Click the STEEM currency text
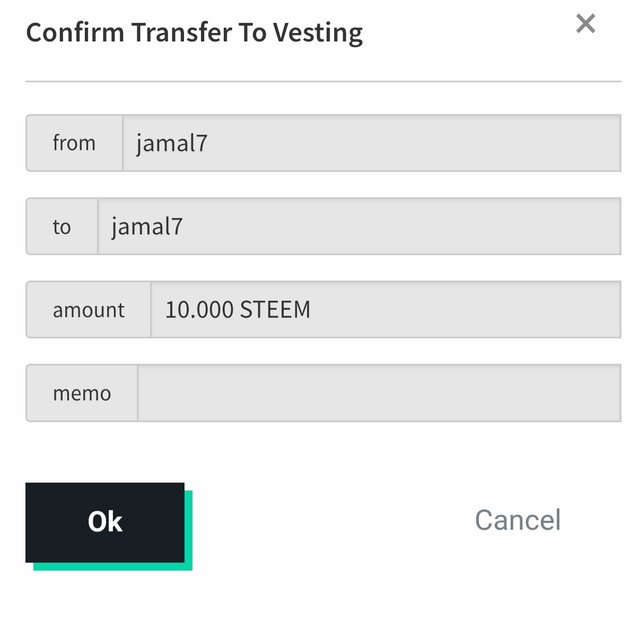 pyautogui.click(x=275, y=310)
